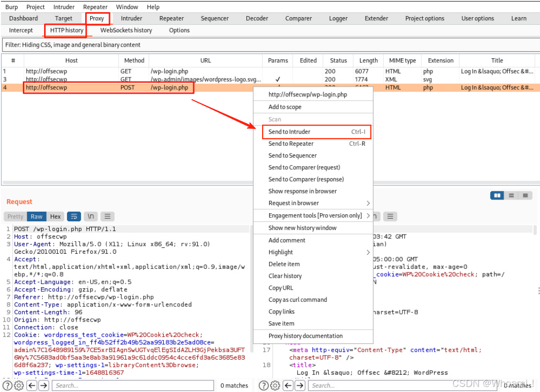540x392 pixels.
Task: Click next match arrow below Response panel
Action: [300, 385]
